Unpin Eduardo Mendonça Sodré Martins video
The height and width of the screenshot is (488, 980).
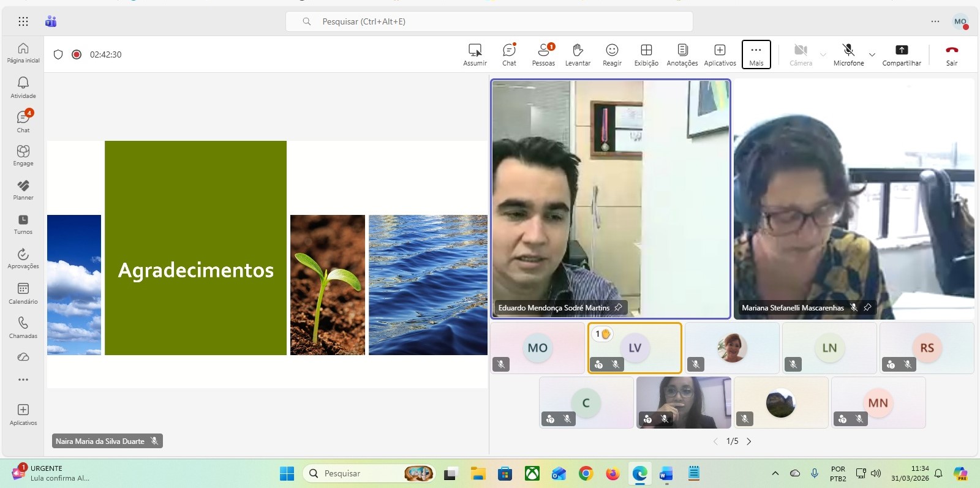618,307
